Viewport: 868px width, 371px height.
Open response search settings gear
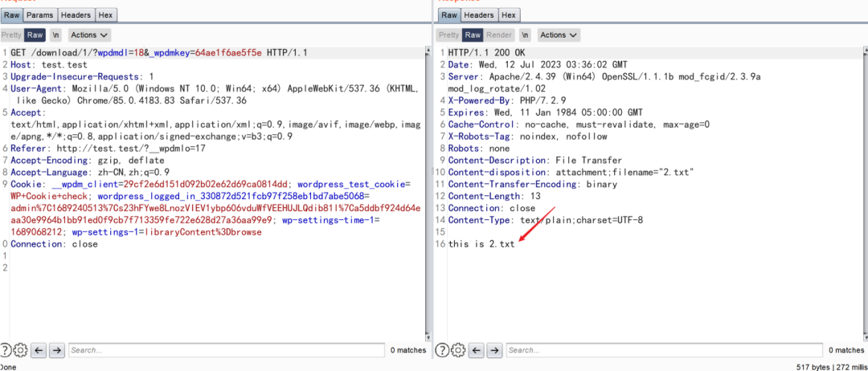[458, 350]
